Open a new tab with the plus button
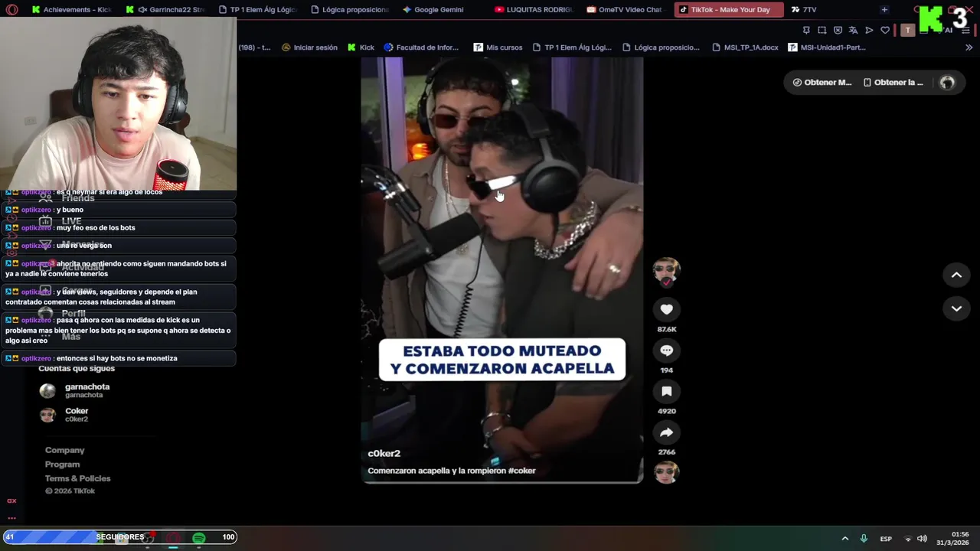The image size is (980, 551). 884,10
